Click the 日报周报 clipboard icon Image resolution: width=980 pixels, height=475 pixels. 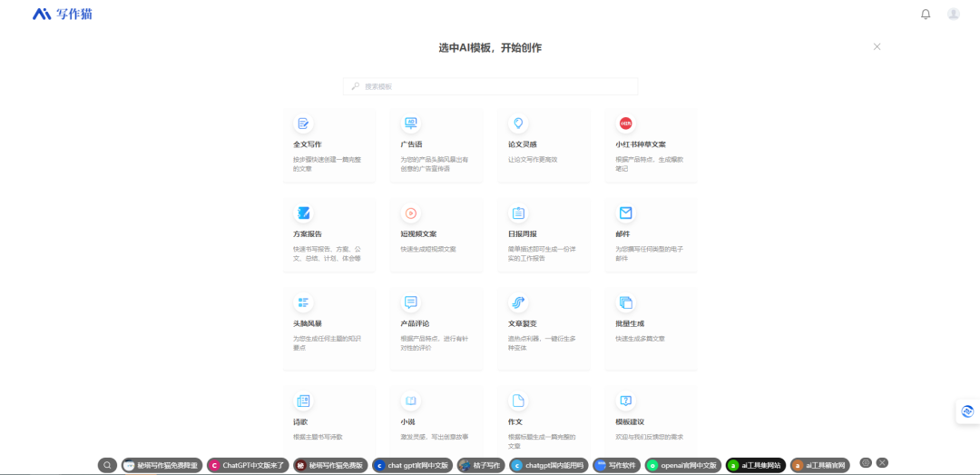[518, 213]
